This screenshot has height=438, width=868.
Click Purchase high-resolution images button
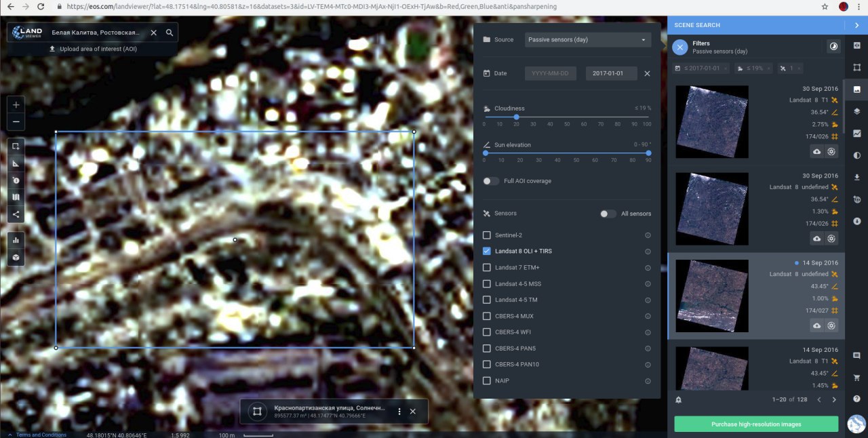pyautogui.click(x=756, y=424)
